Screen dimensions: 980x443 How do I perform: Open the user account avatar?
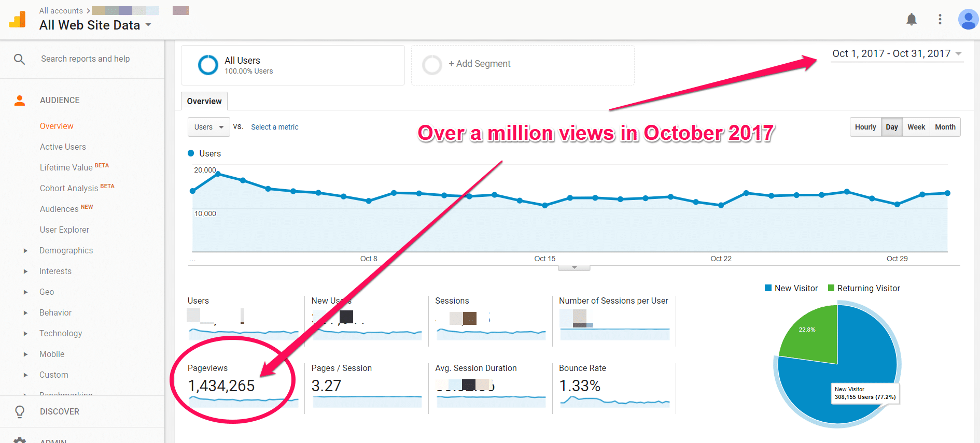pyautogui.click(x=968, y=20)
